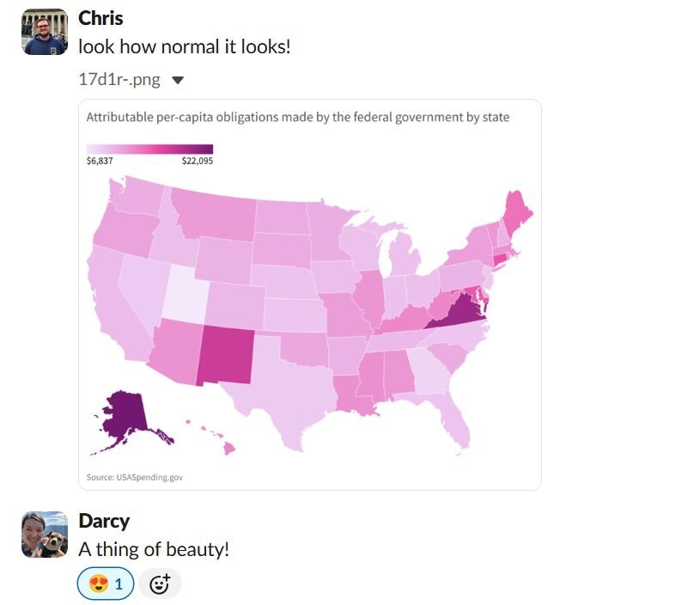Click Darcy's profile avatar
This screenshot has width=700, height=605.
tap(45, 535)
